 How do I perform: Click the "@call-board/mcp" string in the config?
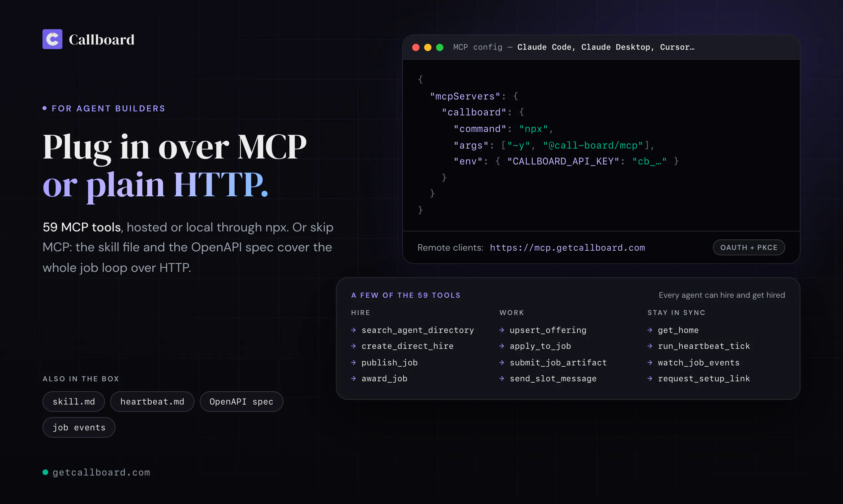click(593, 145)
